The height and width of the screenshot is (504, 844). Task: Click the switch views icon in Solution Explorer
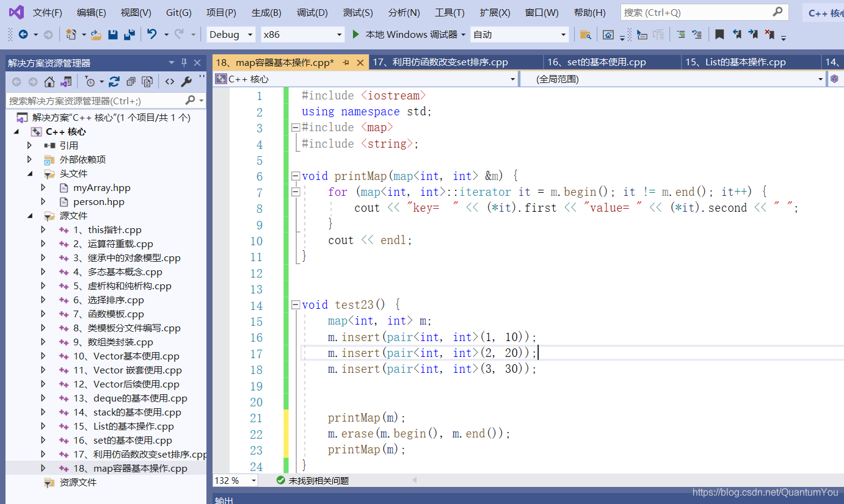66,82
